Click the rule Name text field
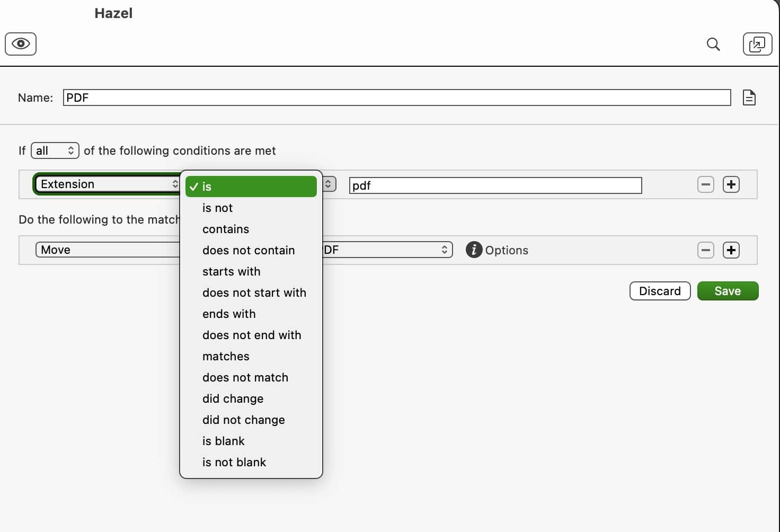The height and width of the screenshot is (532, 780). pyautogui.click(x=396, y=97)
